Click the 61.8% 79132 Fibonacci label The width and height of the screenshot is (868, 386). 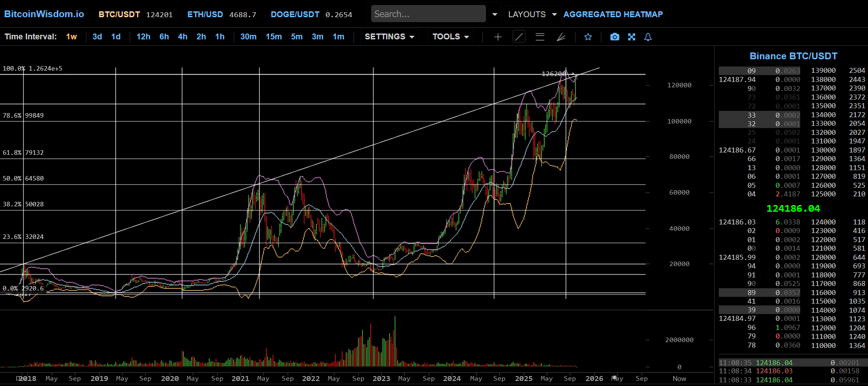23,152
